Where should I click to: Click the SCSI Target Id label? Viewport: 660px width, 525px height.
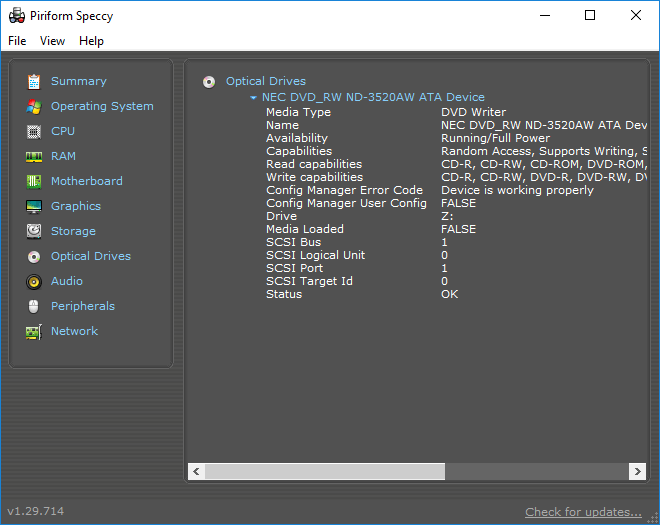(x=309, y=281)
